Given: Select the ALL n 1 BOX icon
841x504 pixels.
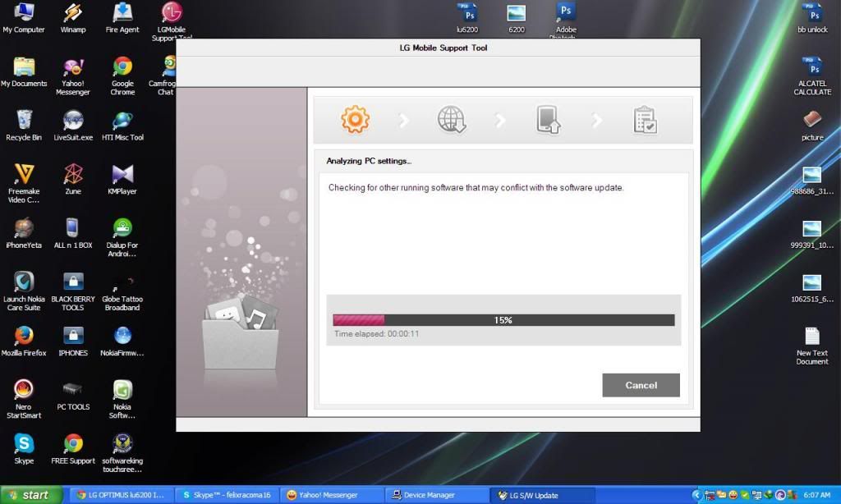Looking at the screenshot, I should [73, 233].
